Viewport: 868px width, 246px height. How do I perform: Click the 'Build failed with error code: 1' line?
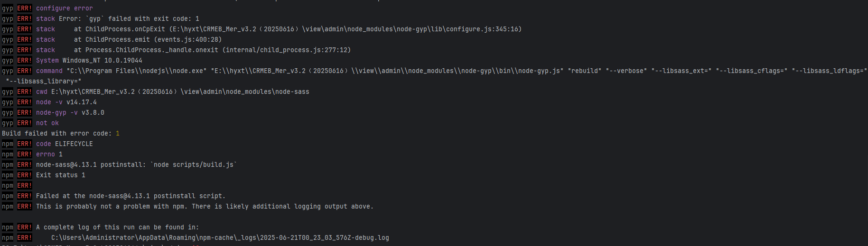click(x=61, y=134)
